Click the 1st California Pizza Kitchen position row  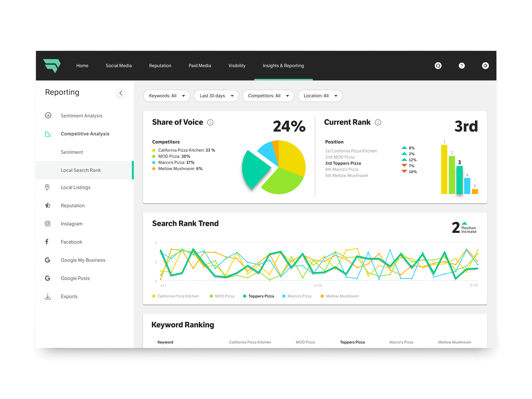coord(351,151)
